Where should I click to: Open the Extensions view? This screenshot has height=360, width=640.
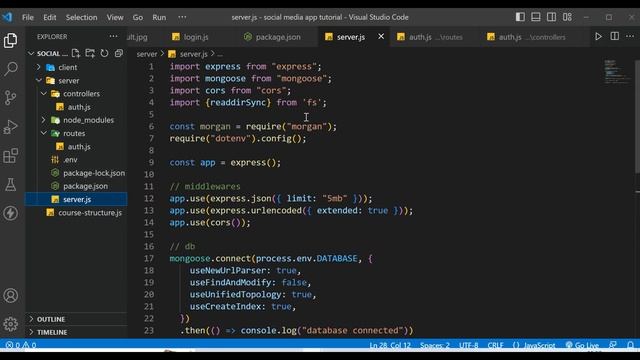11,156
